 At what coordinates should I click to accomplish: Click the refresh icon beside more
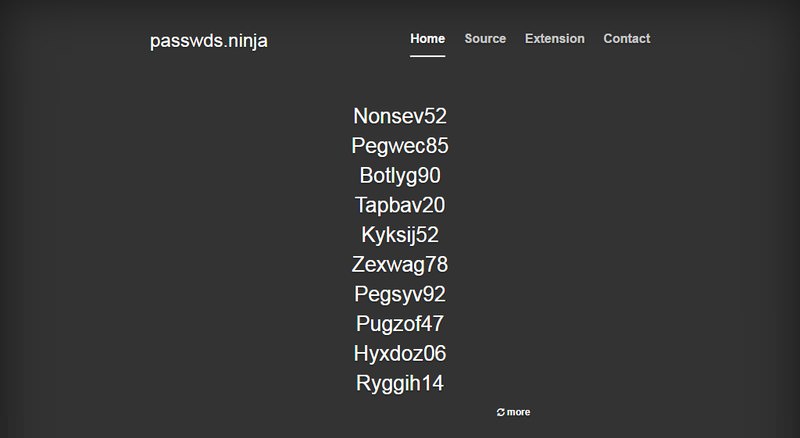click(x=501, y=412)
